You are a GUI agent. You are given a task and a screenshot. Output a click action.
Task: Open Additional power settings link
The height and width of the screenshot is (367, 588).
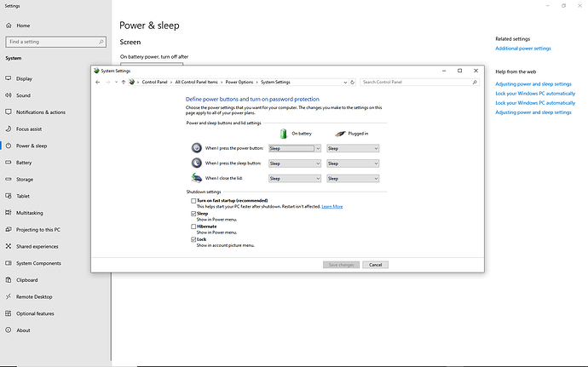coord(523,49)
